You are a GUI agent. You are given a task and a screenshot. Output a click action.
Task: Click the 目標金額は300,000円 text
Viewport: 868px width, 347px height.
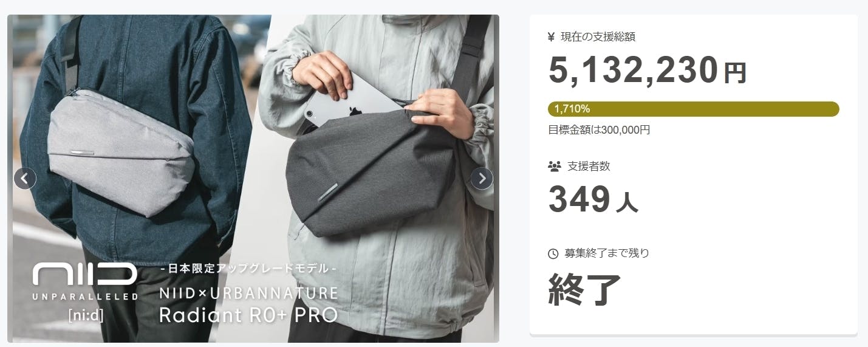(599, 129)
